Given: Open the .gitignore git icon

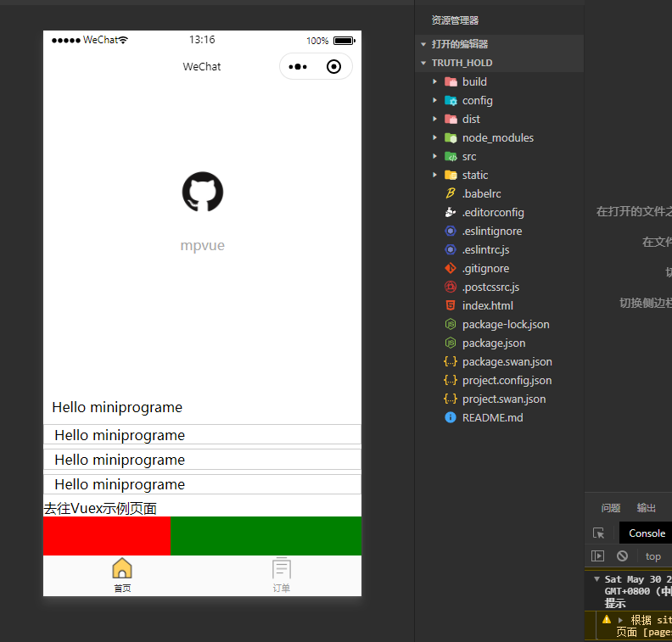Looking at the screenshot, I should 451,268.
